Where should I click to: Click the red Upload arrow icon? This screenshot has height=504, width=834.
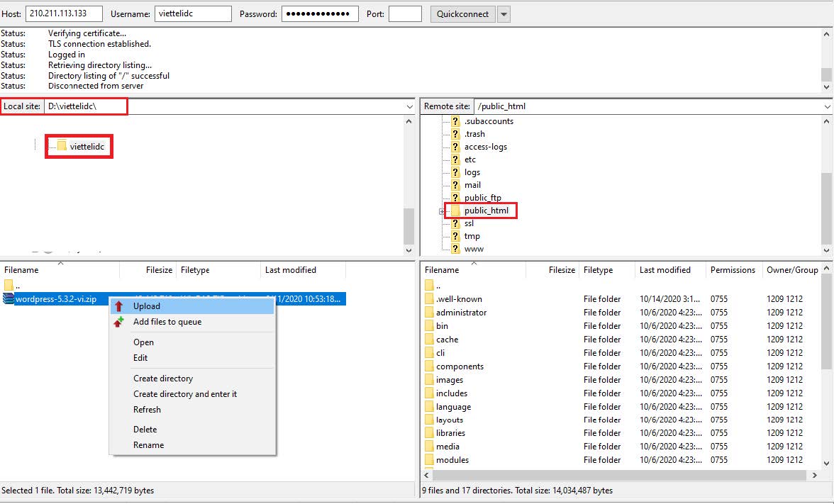tap(120, 306)
